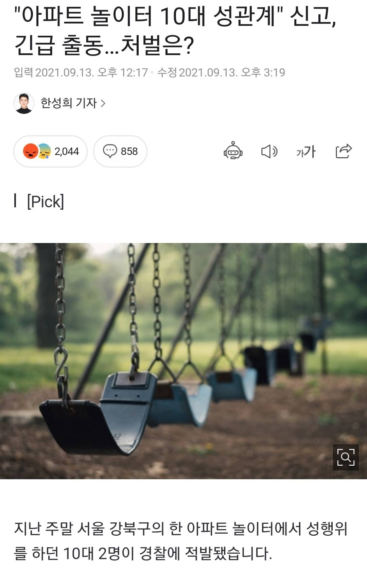Tap the vertical bar beside [Pick]
Viewport: 367px width, 588px height.
(15, 200)
